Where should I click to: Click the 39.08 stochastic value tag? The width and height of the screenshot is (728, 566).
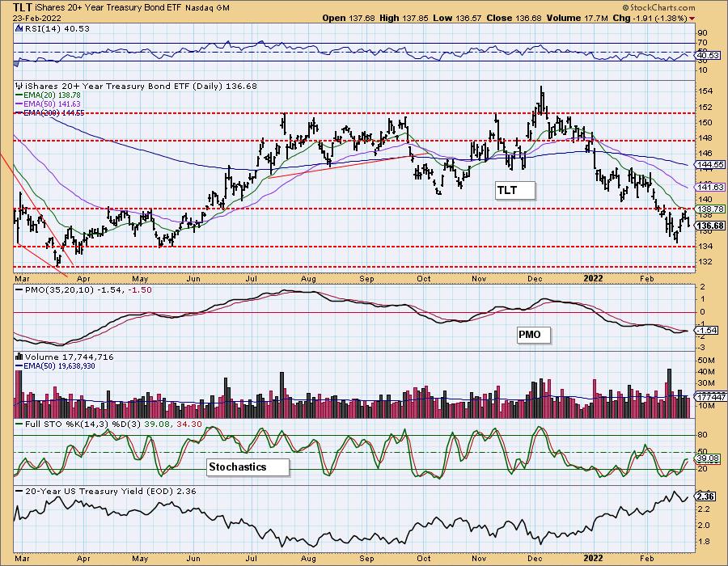click(x=707, y=458)
